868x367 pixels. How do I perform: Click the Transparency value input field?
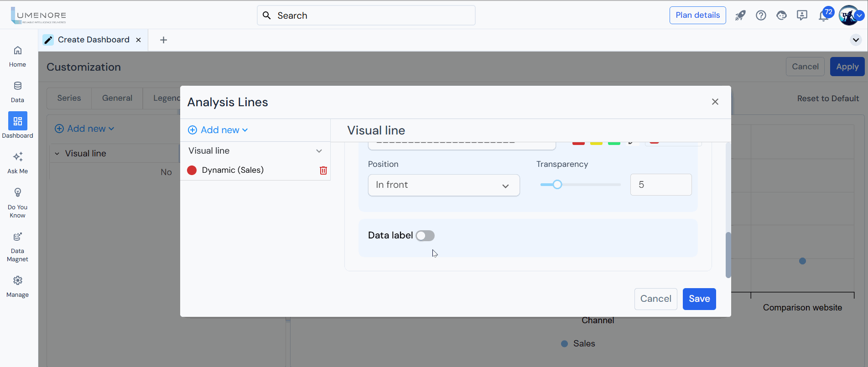(x=660, y=185)
